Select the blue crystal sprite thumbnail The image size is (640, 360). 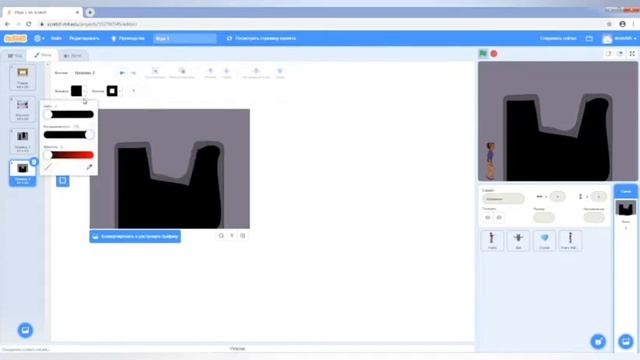click(x=544, y=240)
